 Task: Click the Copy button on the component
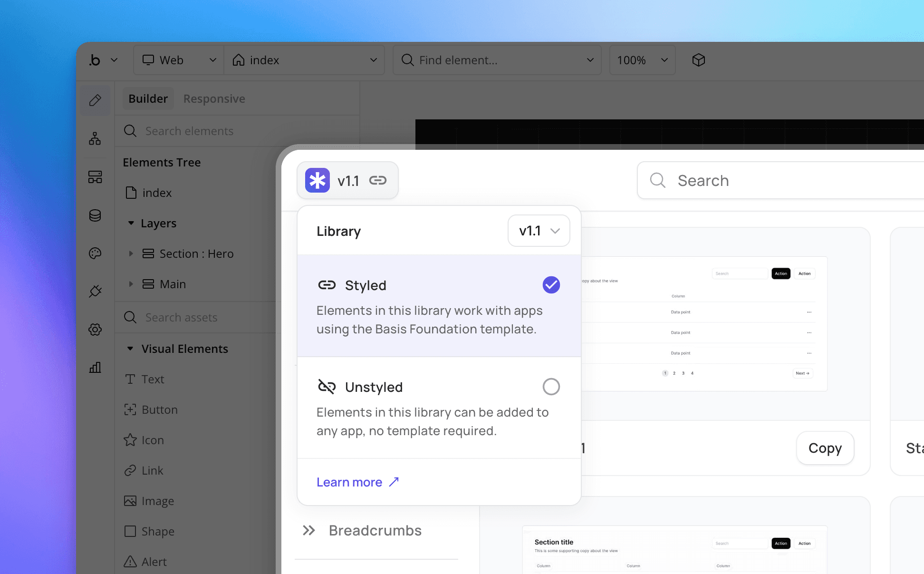tap(825, 448)
